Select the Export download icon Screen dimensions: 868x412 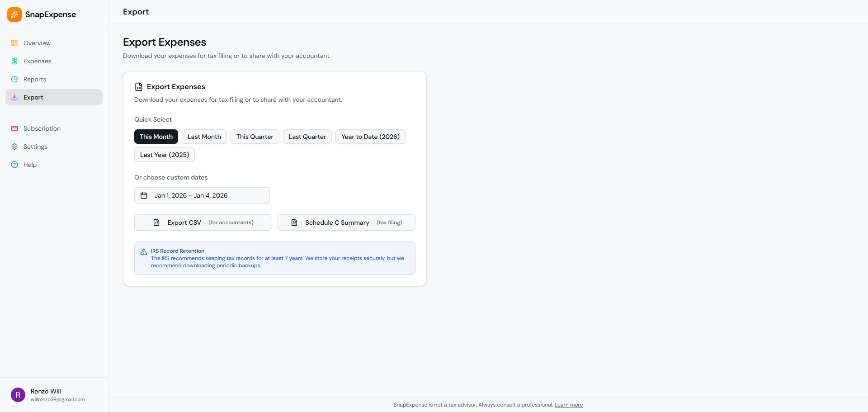point(14,97)
